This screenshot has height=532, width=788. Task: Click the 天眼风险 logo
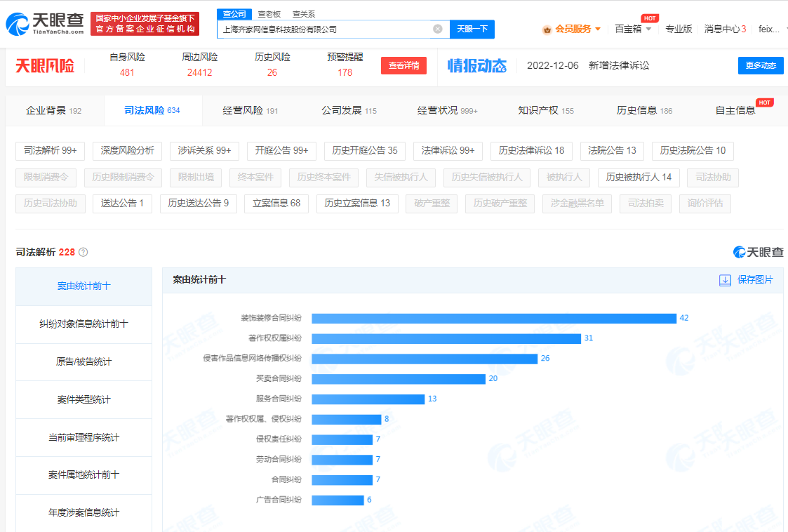(x=45, y=66)
